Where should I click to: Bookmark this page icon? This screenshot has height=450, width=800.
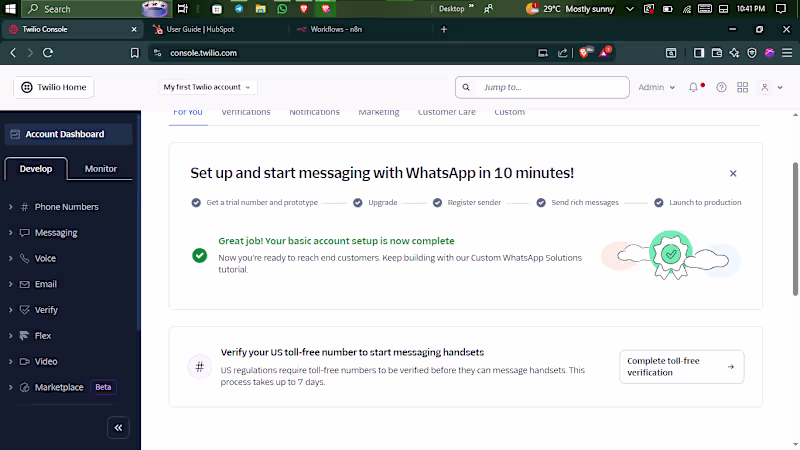tap(134, 53)
